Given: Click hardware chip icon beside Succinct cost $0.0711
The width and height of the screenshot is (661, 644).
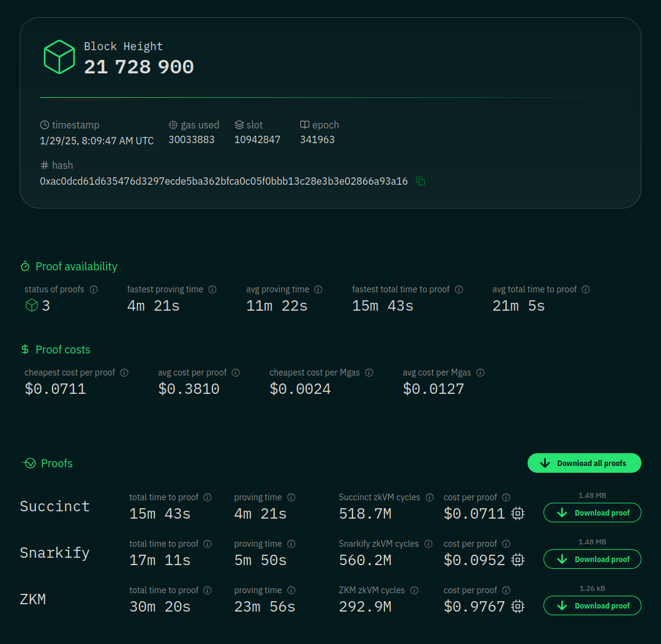Looking at the screenshot, I should pyautogui.click(x=518, y=514).
